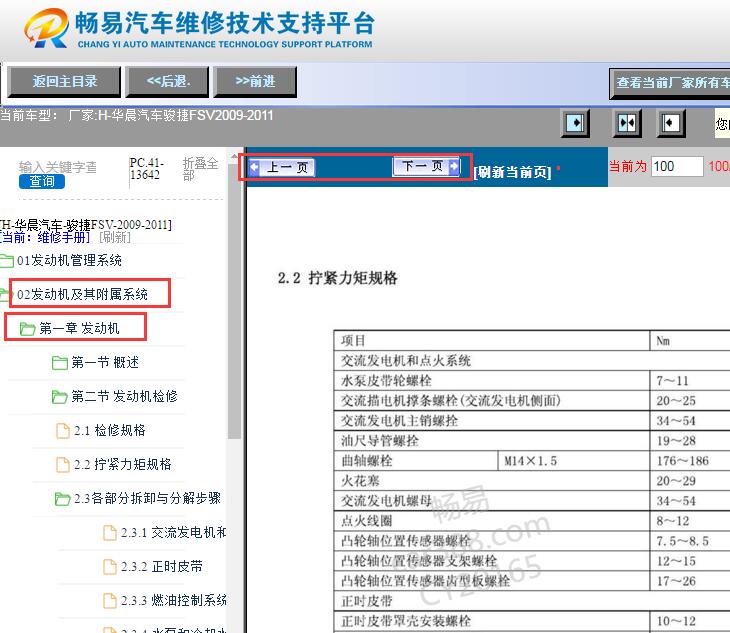Click the page icon beside 2.1 检修规格
Viewport: 730px width, 633px height.
(62, 431)
